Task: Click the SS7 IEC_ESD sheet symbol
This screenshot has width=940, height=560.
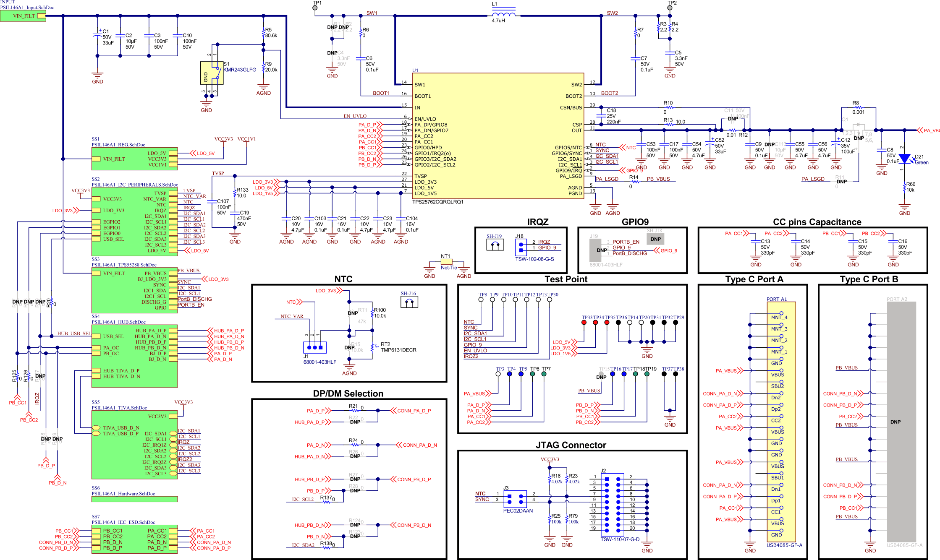Action: [x=134, y=539]
